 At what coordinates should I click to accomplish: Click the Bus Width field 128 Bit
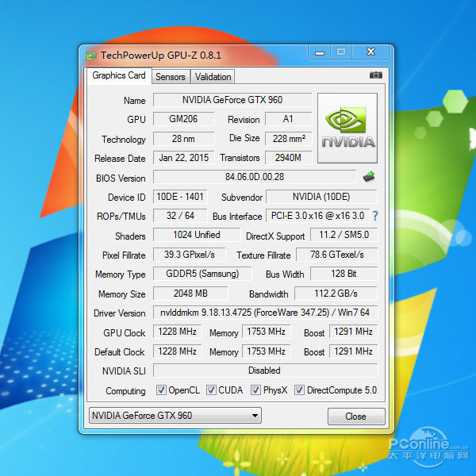click(x=344, y=274)
